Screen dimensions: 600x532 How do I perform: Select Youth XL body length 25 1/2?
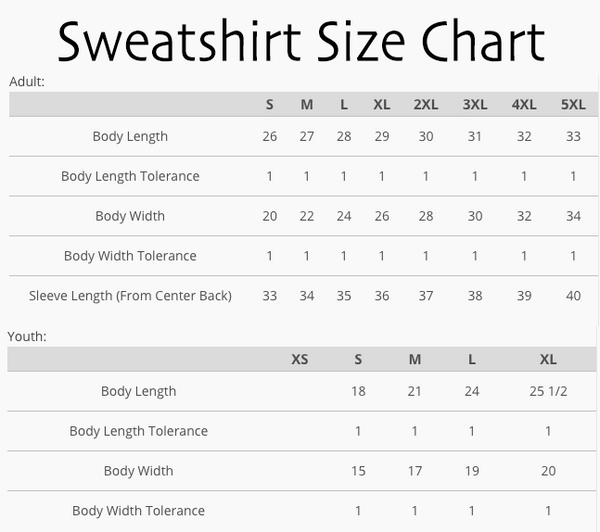[x=548, y=391]
